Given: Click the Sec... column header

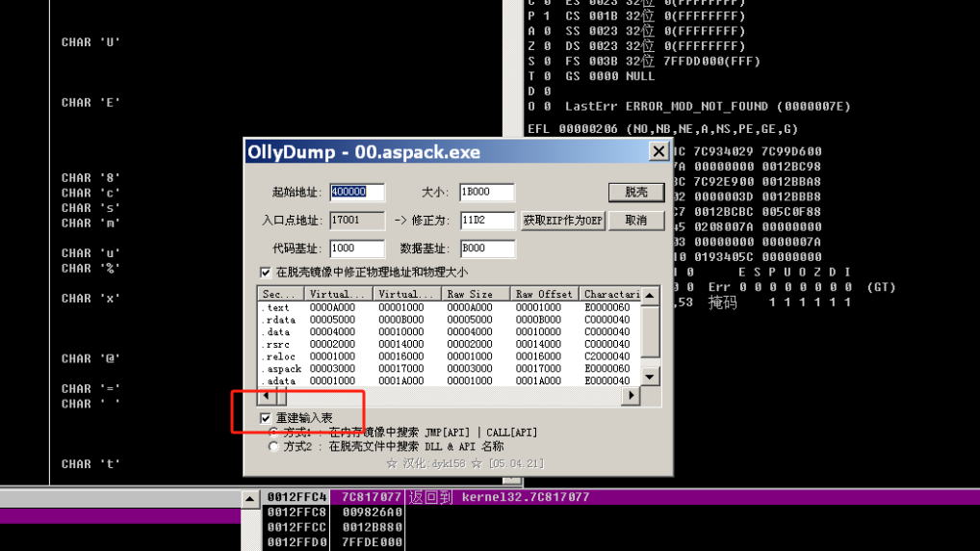Looking at the screenshot, I should click(x=281, y=294).
